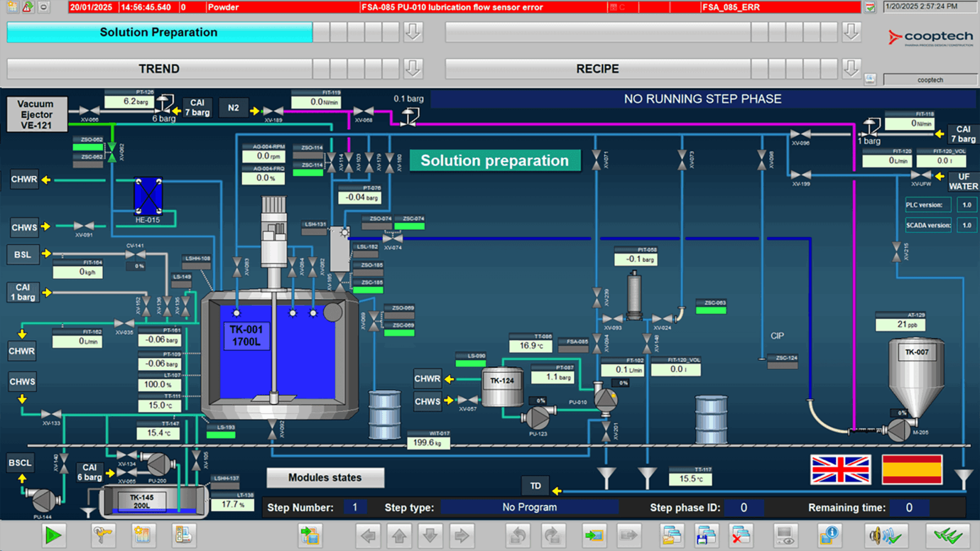Open the Solution Preparation tab
Image resolution: width=980 pixels, height=551 pixels.
coord(159,32)
